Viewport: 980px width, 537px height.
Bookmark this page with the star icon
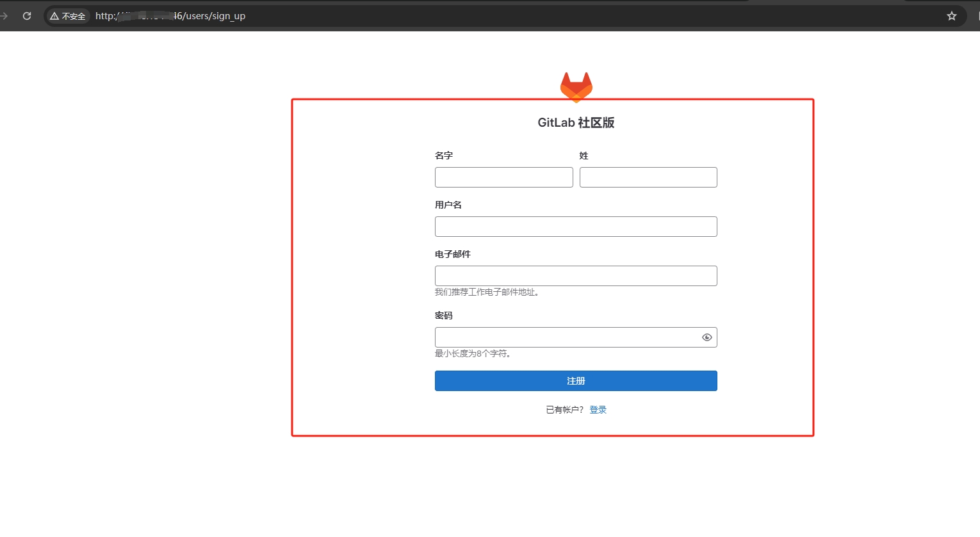click(x=952, y=16)
